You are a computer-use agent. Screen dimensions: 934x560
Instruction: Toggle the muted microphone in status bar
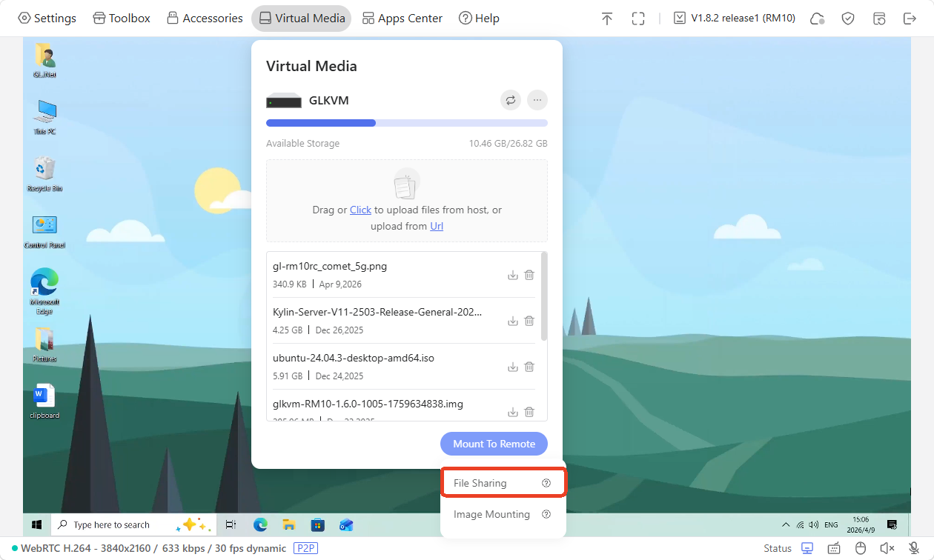(x=913, y=548)
